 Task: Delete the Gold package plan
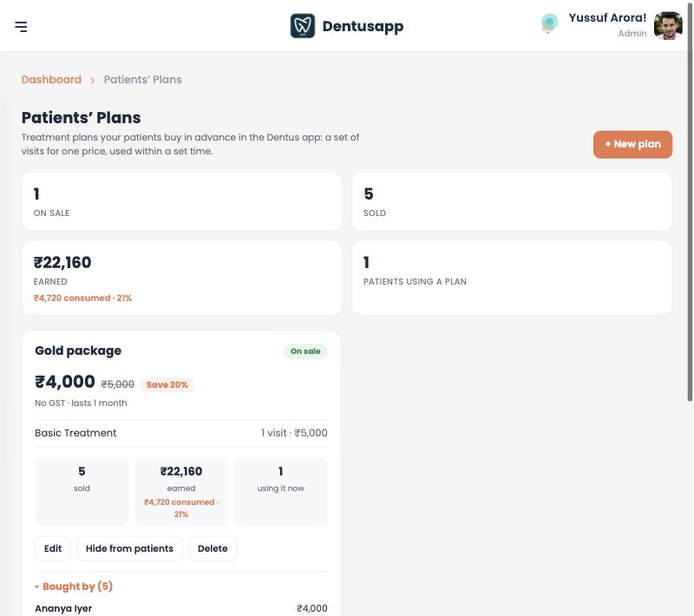coord(213,548)
